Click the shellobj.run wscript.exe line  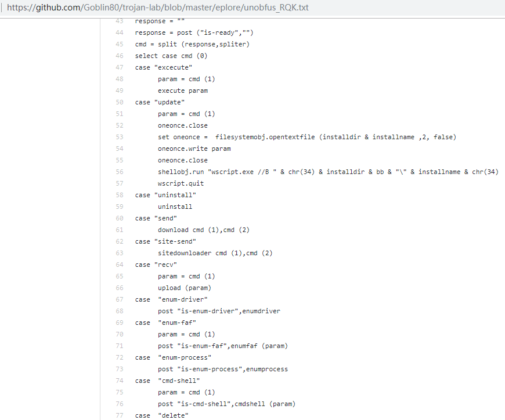click(328, 172)
